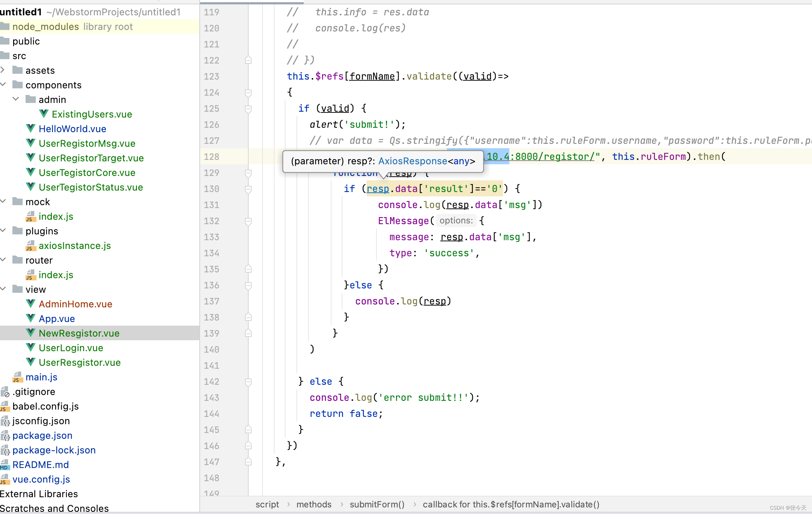The width and height of the screenshot is (812, 514).
Task: Collapse the view folder in sidebar
Action: tap(5, 289)
